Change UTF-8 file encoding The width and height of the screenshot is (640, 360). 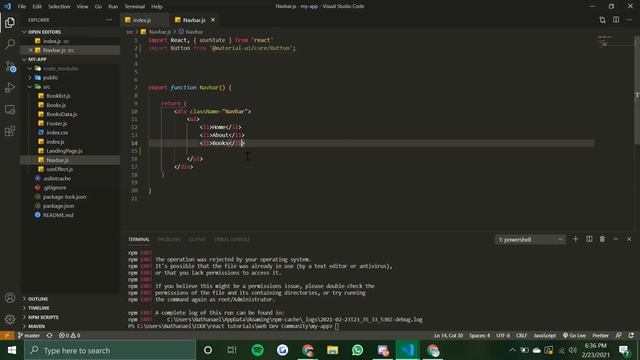(503, 336)
